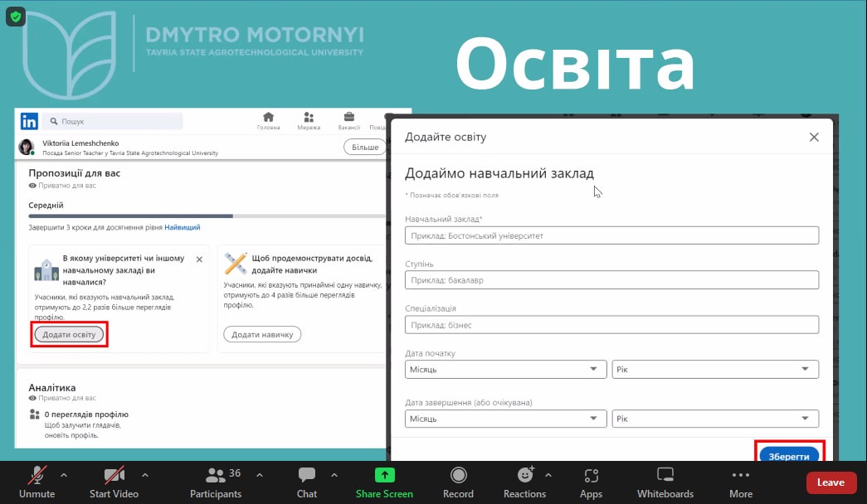This screenshot has width=867, height=504.
Task: Click the Більше button
Action: click(365, 147)
